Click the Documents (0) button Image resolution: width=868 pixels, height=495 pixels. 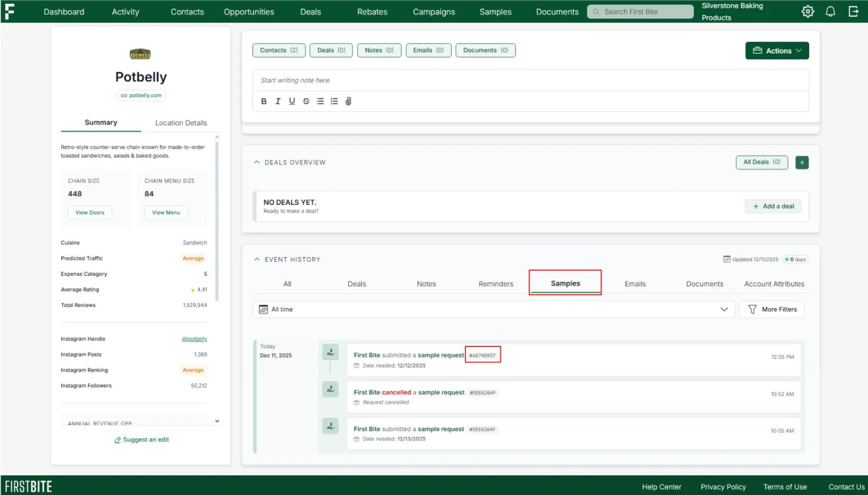point(486,50)
